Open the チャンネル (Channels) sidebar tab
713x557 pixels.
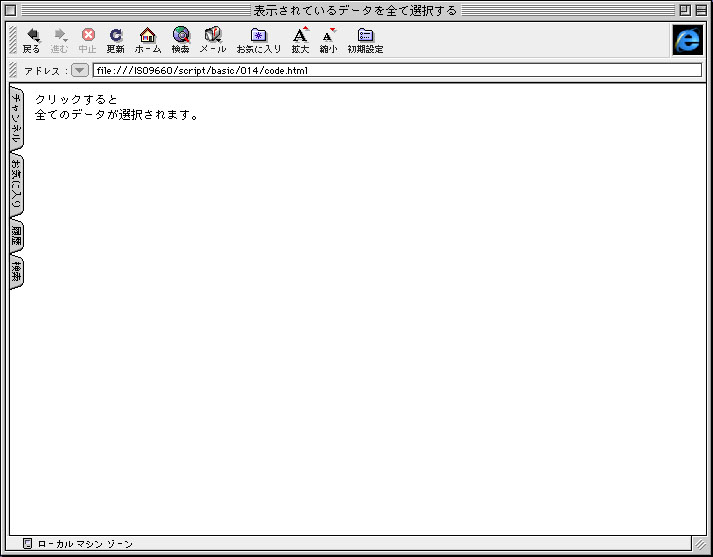pyautogui.click(x=15, y=119)
